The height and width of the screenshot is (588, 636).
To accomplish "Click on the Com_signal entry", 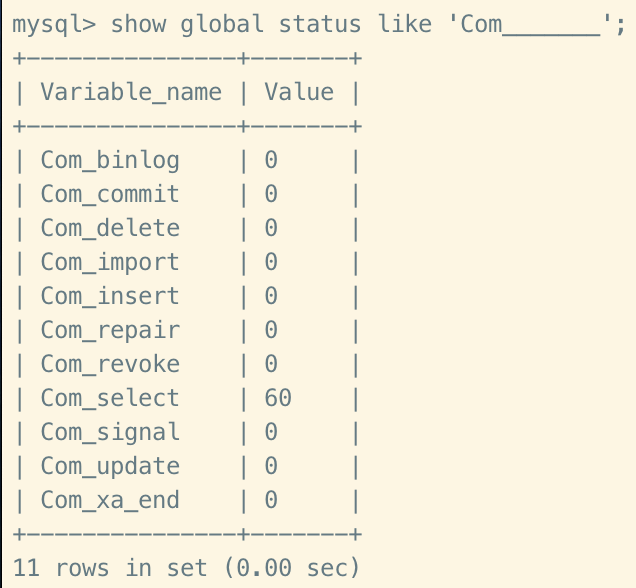I will coord(110,432).
